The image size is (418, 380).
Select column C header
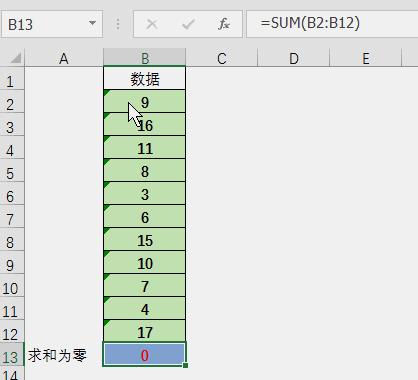(222, 58)
